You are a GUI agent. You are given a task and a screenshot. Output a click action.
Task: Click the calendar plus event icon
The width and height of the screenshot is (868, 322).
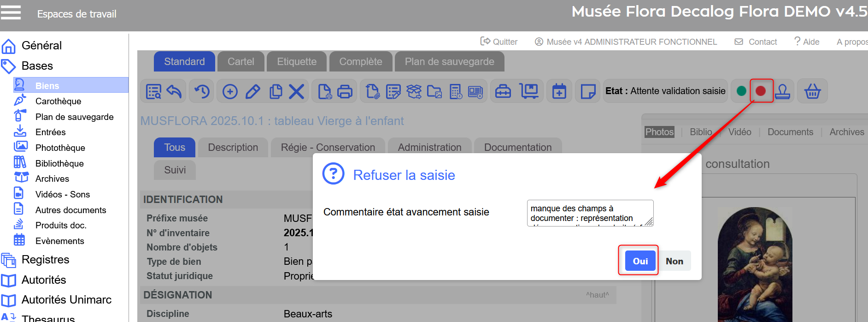click(559, 91)
